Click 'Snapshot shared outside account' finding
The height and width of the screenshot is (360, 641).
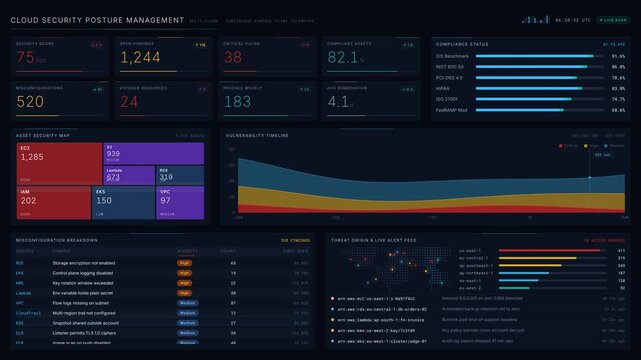coord(86,323)
